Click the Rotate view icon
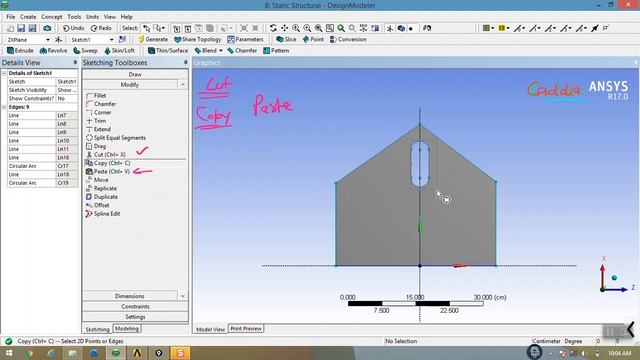Screen dimensions: 640x360 coord(273,28)
